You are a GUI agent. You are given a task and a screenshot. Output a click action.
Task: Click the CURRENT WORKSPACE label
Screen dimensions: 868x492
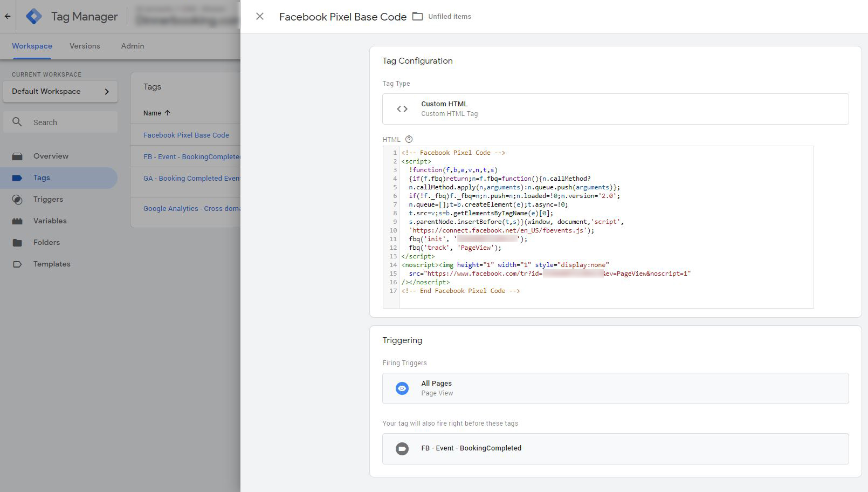(x=46, y=74)
